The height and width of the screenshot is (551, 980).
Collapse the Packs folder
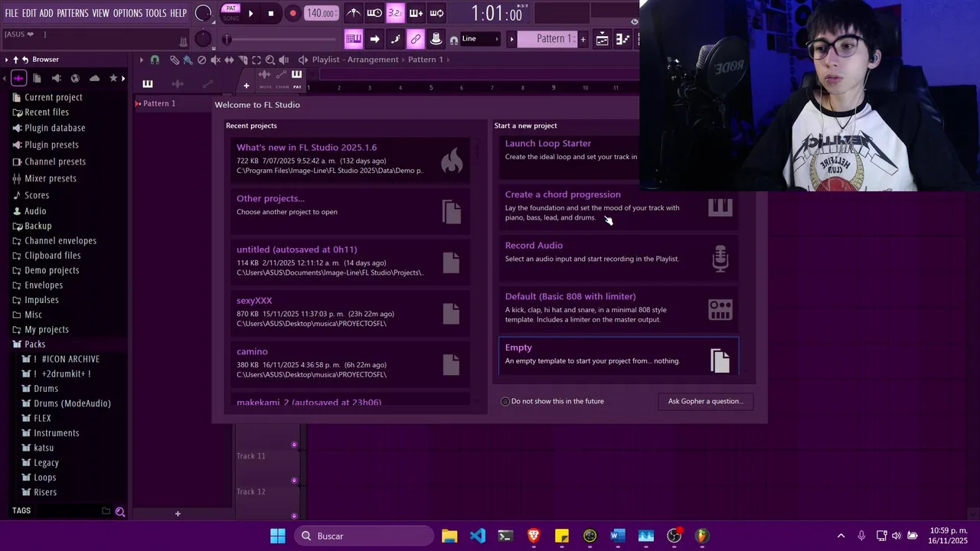coord(29,344)
